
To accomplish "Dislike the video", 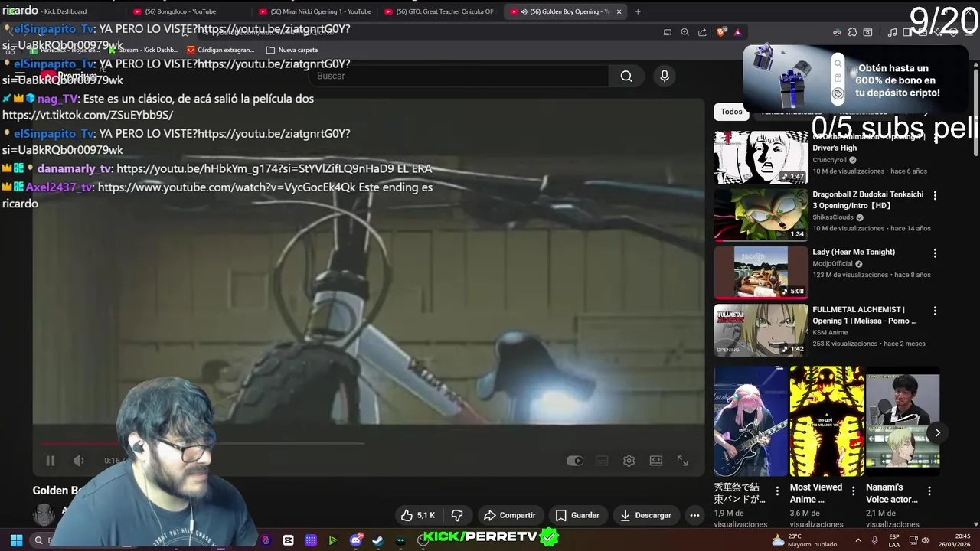I will point(457,515).
